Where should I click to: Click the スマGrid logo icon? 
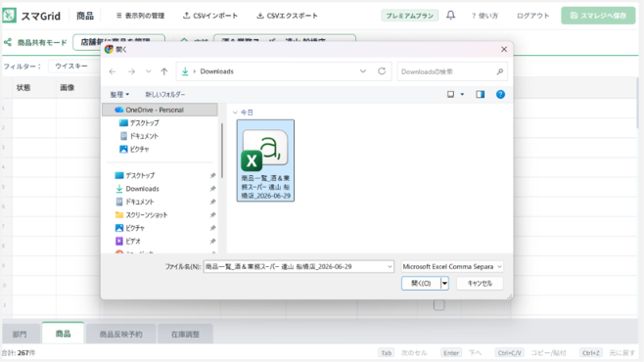coord(9,16)
